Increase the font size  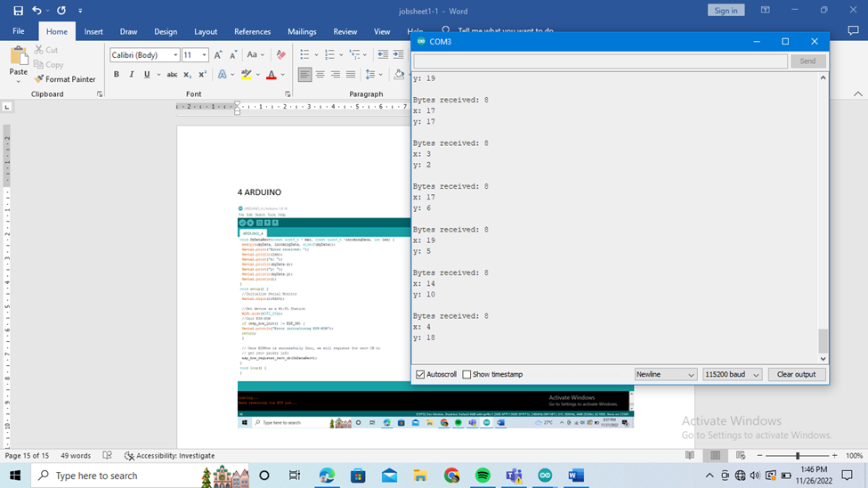[x=218, y=55]
